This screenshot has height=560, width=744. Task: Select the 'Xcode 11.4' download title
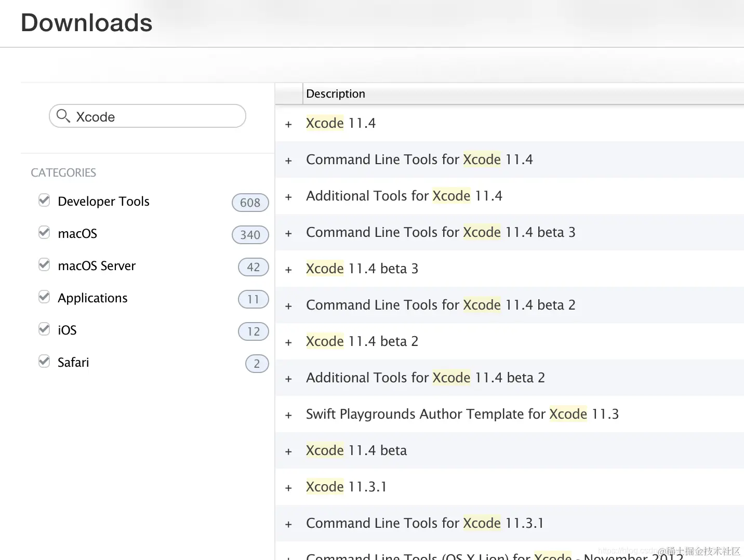[x=341, y=123]
